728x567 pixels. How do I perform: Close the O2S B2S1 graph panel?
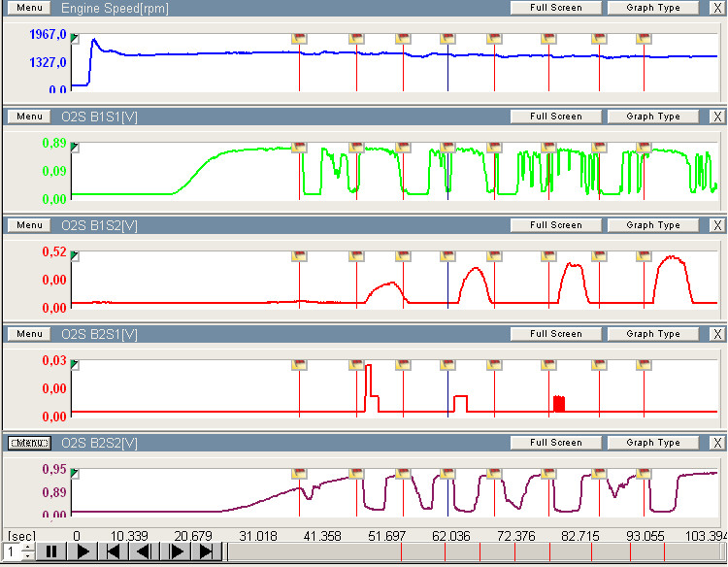click(716, 334)
